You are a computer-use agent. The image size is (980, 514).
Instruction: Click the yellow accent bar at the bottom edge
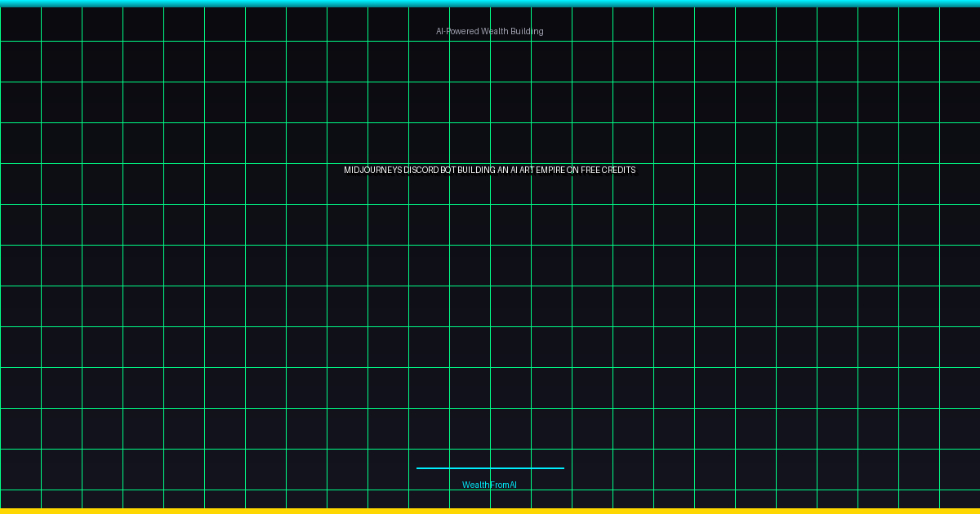(490, 511)
